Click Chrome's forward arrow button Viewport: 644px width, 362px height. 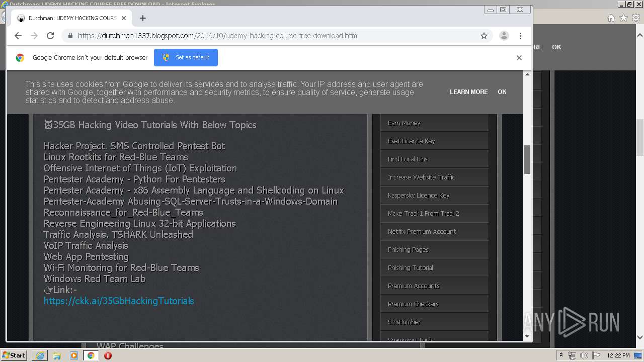[x=34, y=36]
